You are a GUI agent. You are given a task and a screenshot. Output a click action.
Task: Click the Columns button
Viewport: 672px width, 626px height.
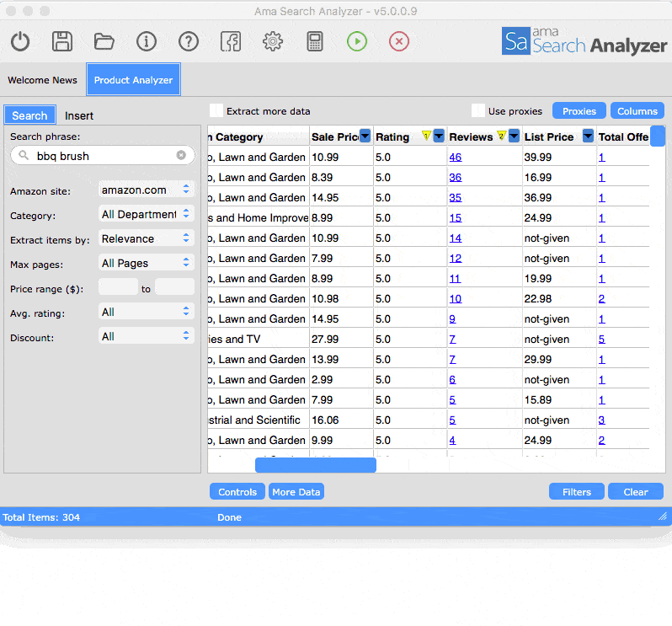pyautogui.click(x=637, y=111)
